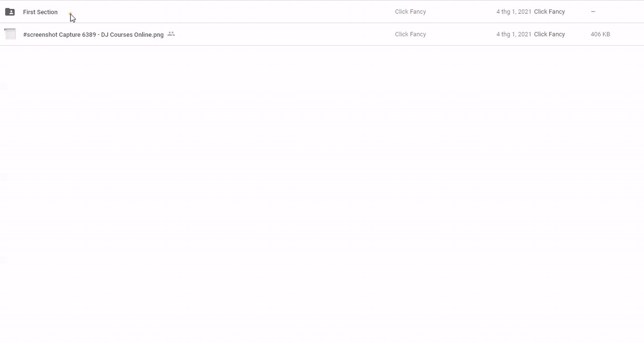Image resolution: width=644 pixels, height=343 pixels.
Task: Click blank space between shared icon and PNG owner
Action: (286, 34)
